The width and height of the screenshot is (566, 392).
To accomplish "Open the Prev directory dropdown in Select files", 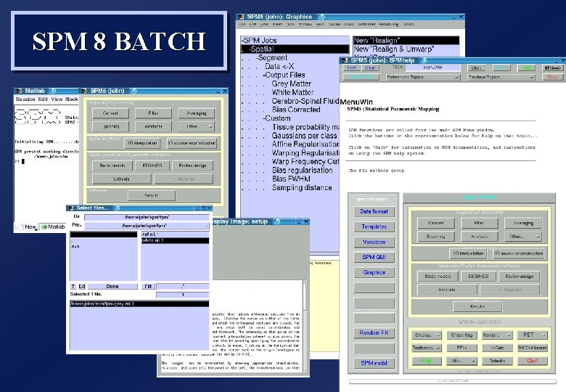I will (147, 226).
